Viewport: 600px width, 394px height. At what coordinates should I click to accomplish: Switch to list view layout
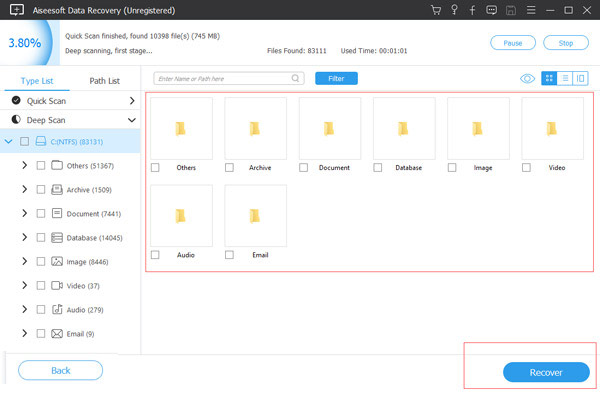565,78
